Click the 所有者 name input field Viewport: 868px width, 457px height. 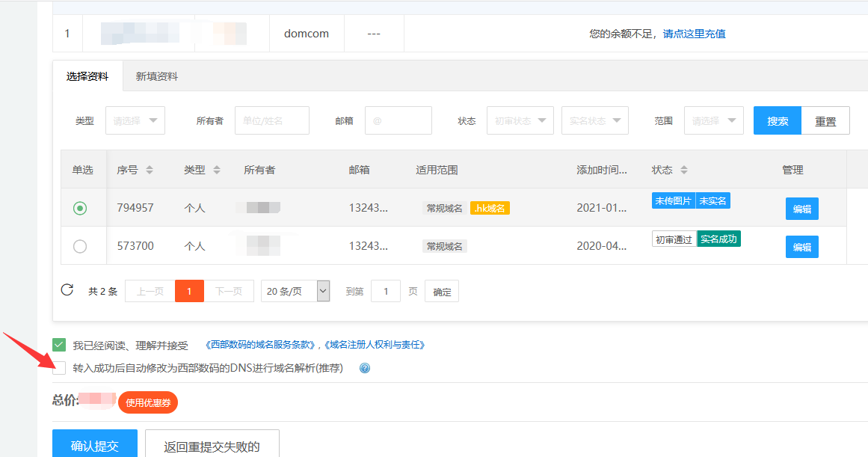click(x=272, y=120)
